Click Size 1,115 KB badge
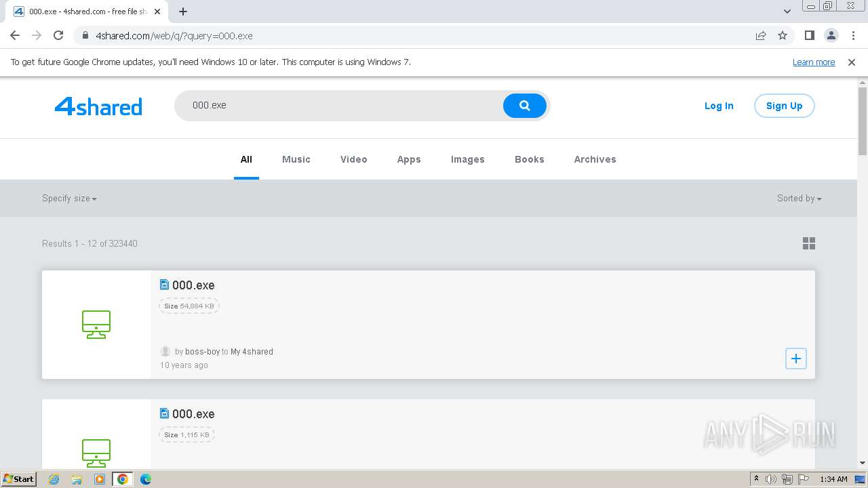This screenshot has width=868, height=488. [x=187, y=434]
